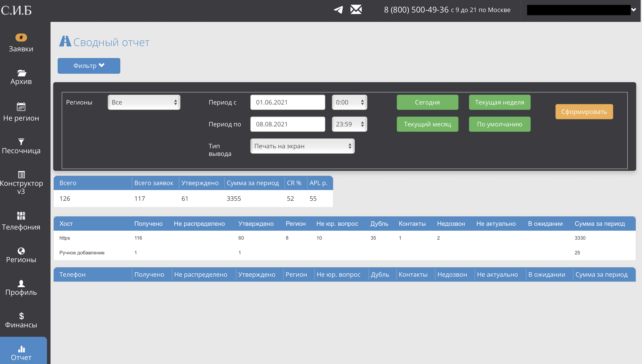Click the Период с date field
This screenshot has height=364, width=642.
[x=287, y=102]
